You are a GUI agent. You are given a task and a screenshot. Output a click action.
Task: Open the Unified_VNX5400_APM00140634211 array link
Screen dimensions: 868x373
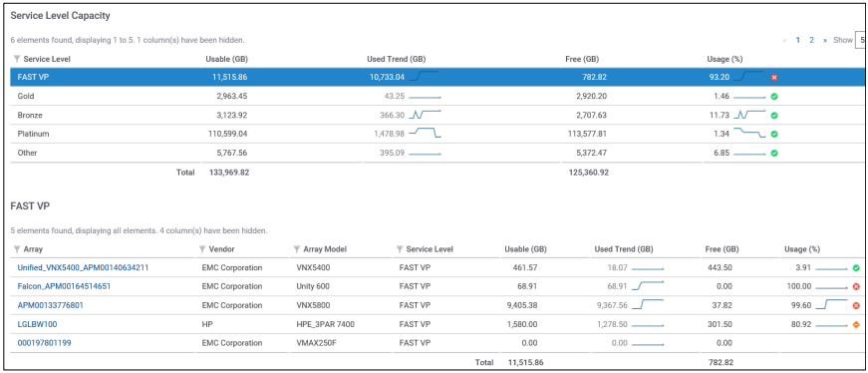[x=83, y=267]
